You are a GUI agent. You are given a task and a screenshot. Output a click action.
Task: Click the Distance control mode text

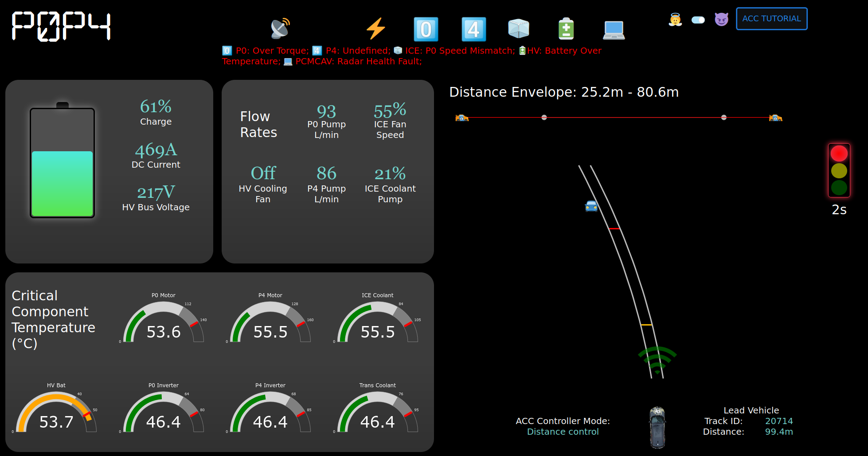pos(563,431)
